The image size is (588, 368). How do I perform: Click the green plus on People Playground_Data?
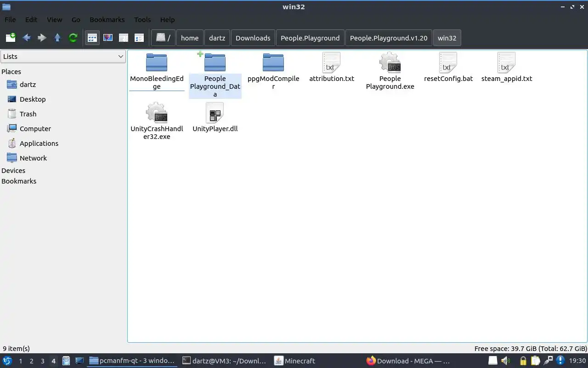pyautogui.click(x=200, y=54)
